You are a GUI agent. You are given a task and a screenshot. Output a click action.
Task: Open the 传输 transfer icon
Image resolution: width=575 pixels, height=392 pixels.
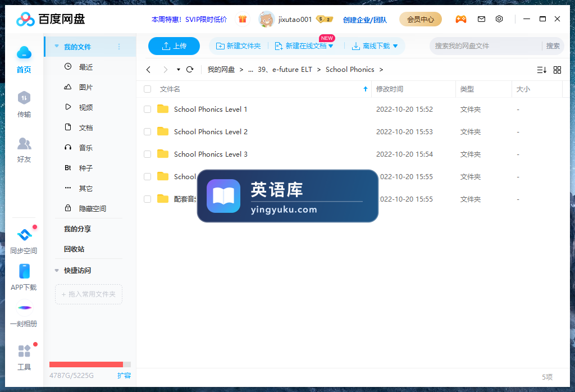tap(24, 98)
